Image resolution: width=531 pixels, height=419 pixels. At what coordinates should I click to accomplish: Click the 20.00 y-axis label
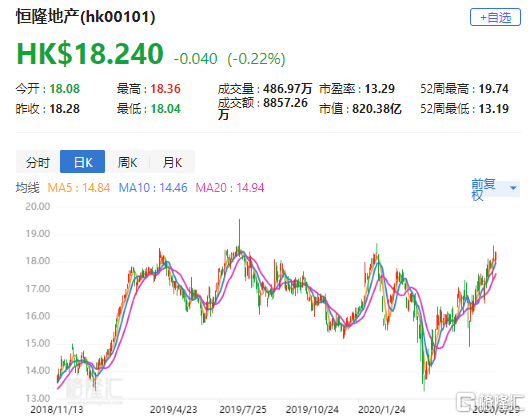point(38,206)
